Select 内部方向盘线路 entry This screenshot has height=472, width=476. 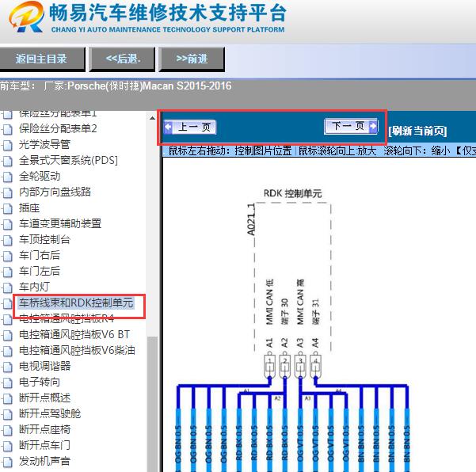tap(55, 192)
